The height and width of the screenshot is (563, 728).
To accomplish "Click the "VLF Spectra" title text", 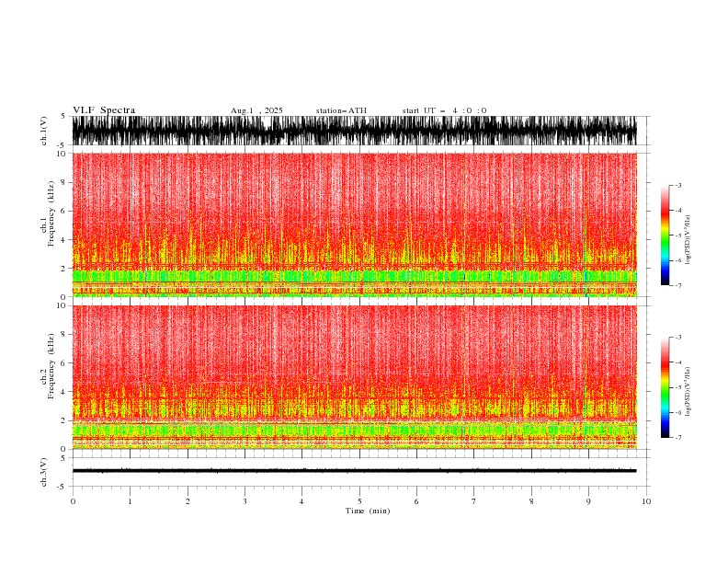I will pos(104,110).
